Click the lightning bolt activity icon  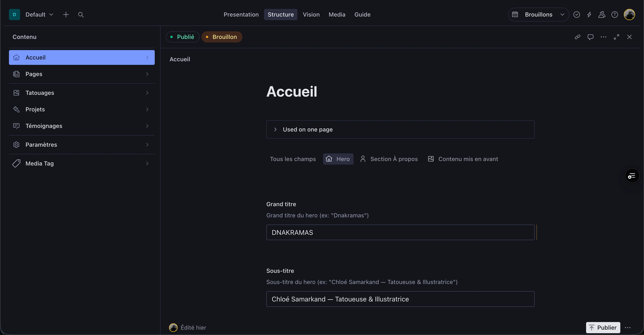[x=589, y=15]
